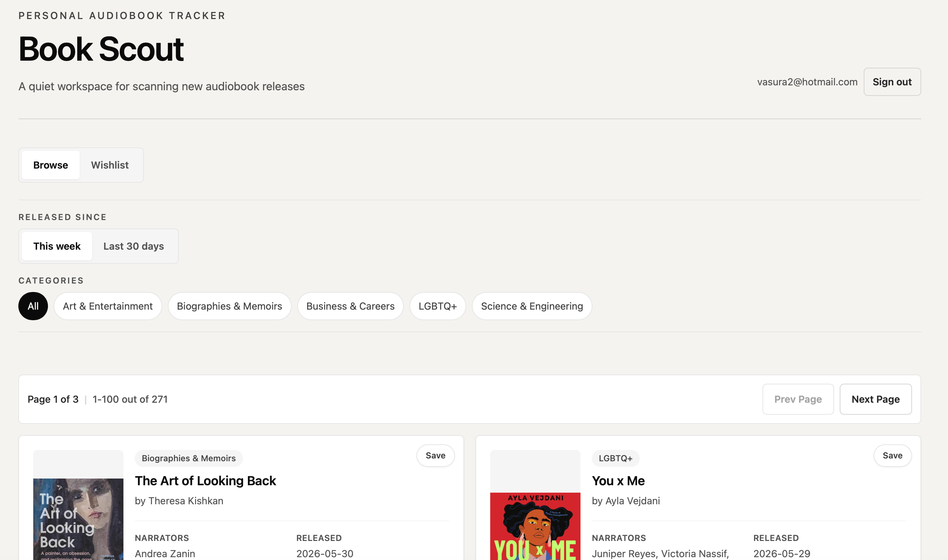Filter by Business & Careers category

tap(350, 306)
